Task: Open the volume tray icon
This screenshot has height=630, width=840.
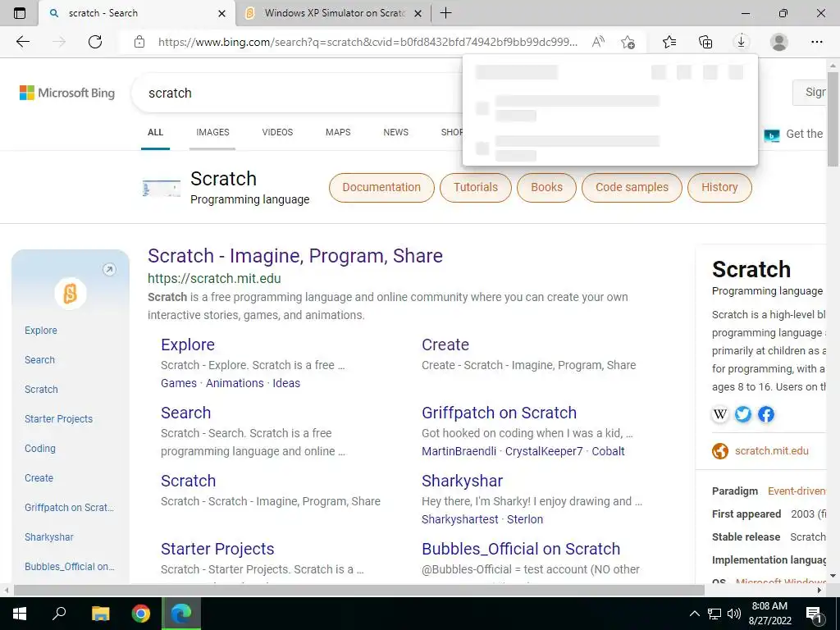Action: 734,614
